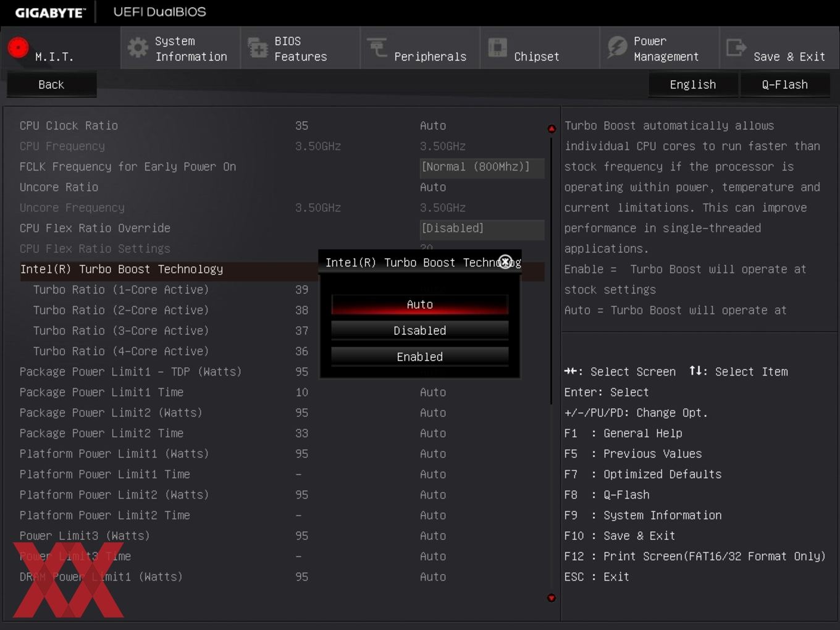840x630 pixels.
Task: Click the Power Management leaf icon
Action: (617, 47)
